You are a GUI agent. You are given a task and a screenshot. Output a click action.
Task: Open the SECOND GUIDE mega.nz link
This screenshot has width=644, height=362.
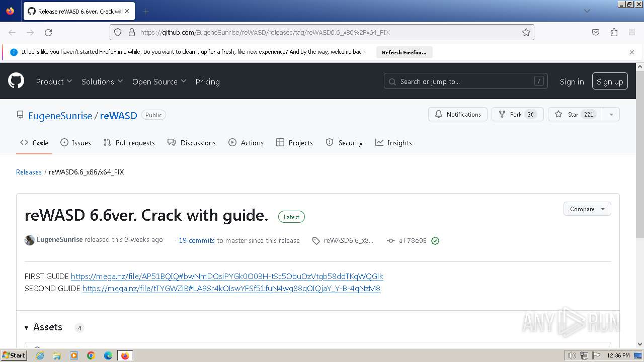coord(231,289)
